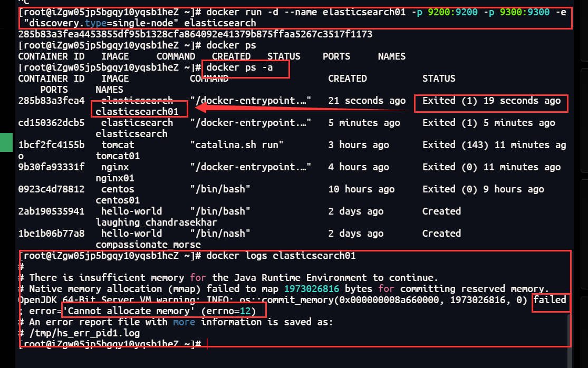Viewport: 588px width, 368px height.
Task: Click the command "catalina.sh run"
Action: tap(237, 145)
